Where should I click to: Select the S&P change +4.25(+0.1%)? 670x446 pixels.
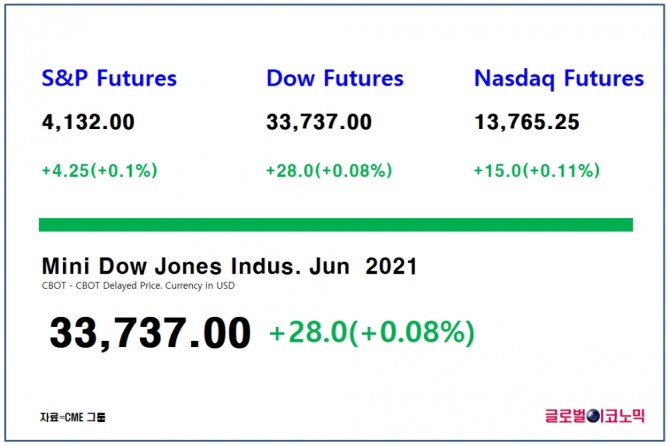[x=99, y=171]
